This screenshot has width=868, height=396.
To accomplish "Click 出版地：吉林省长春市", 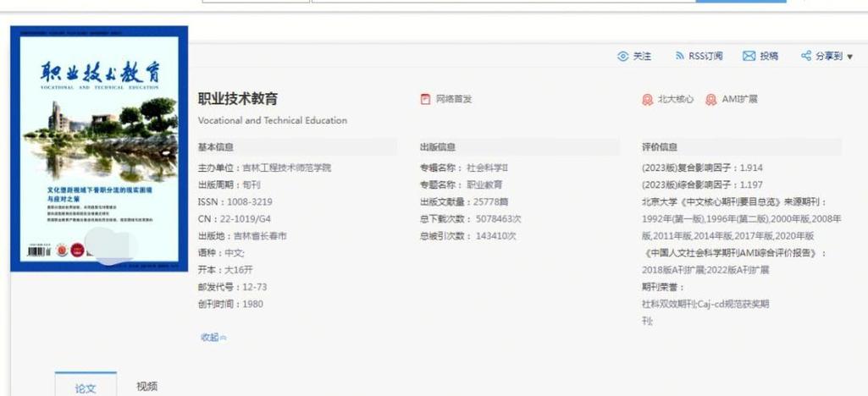I will (242, 236).
